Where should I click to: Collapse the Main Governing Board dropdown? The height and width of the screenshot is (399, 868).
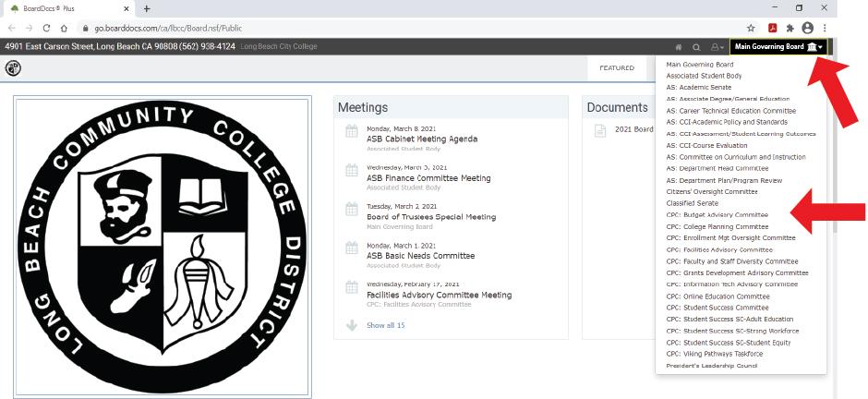[778, 46]
